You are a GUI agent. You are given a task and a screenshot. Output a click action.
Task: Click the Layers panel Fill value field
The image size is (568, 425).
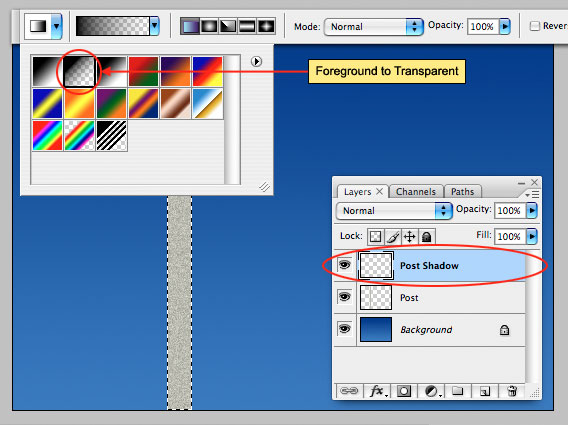point(510,236)
